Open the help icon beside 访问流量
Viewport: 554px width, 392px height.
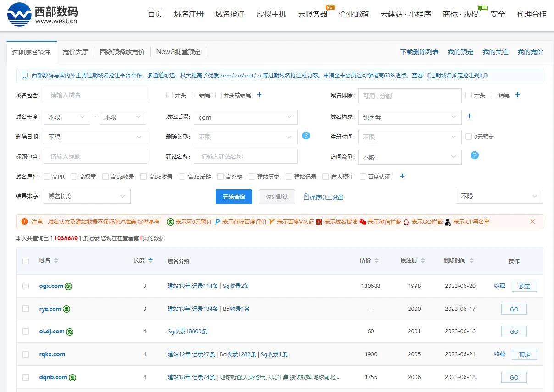click(x=475, y=155)
